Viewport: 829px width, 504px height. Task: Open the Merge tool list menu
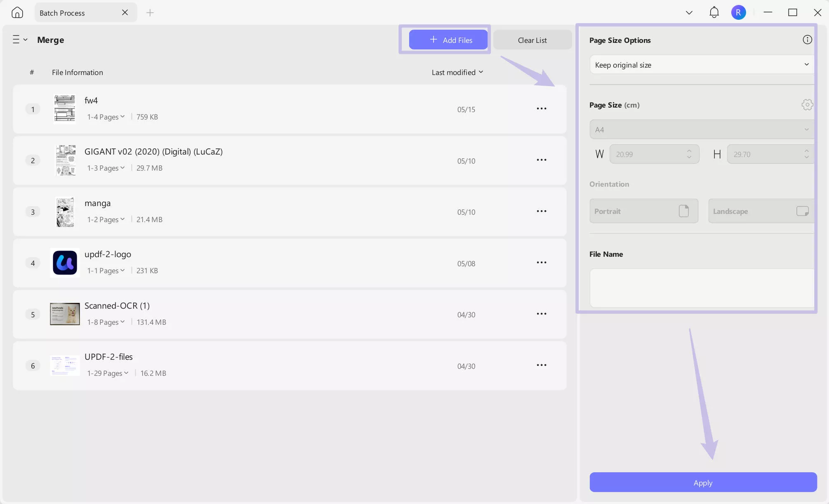(x=19, y=40)
